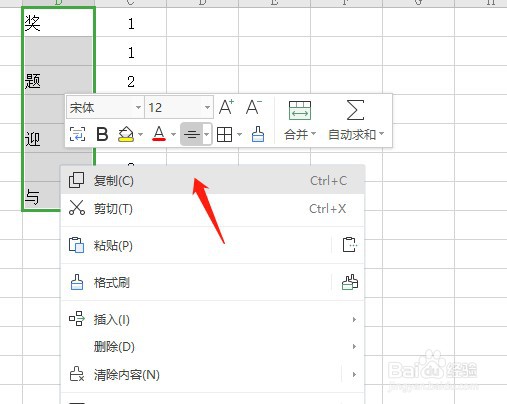The width and height of the screenshot is (507, 404).
Task: Select the cell containing 迎
Action: [44, 138]
